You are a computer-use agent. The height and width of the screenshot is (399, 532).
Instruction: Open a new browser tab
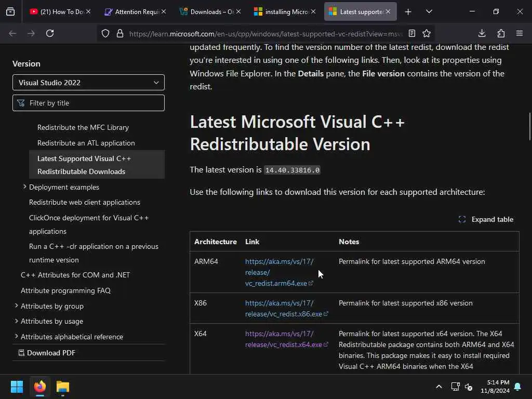pyautogui.click(x=408, y=12)
